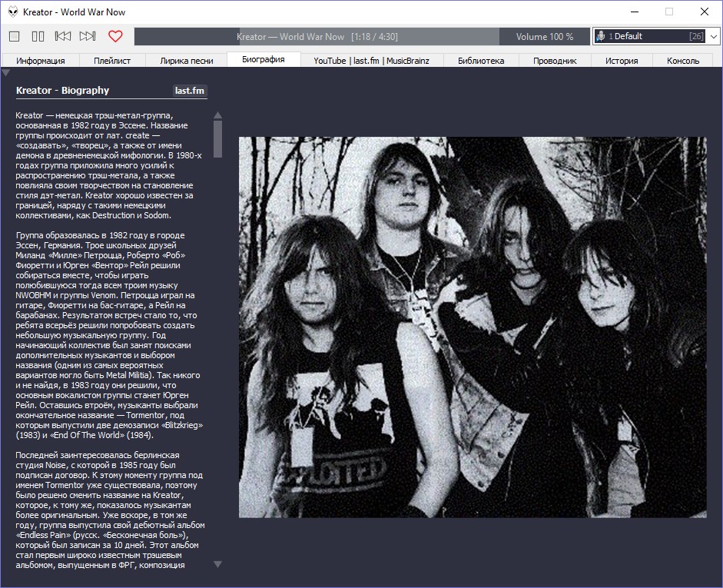This screenshot has height=588, width=723.
Task: Love the track with heart icon
Action: pos(115,36)
